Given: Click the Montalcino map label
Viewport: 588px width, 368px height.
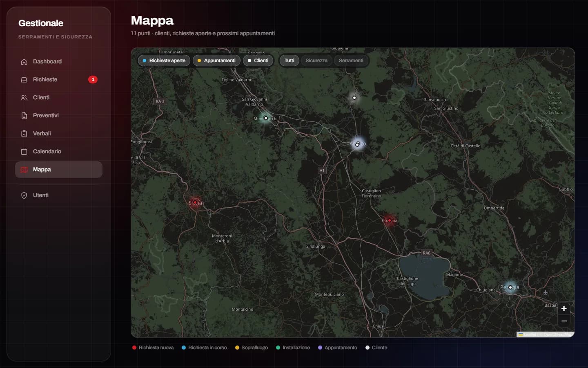Looking at the screenshot, I should point(243,310).
